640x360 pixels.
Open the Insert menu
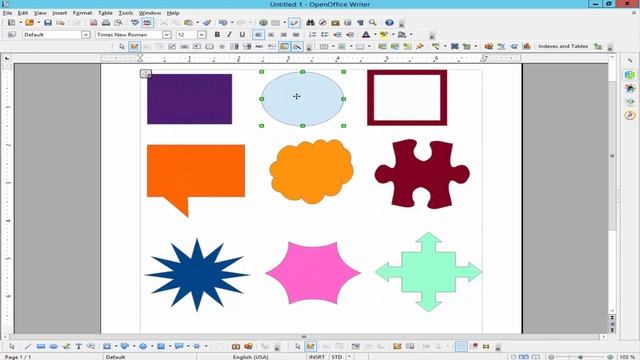click(60, 13)
